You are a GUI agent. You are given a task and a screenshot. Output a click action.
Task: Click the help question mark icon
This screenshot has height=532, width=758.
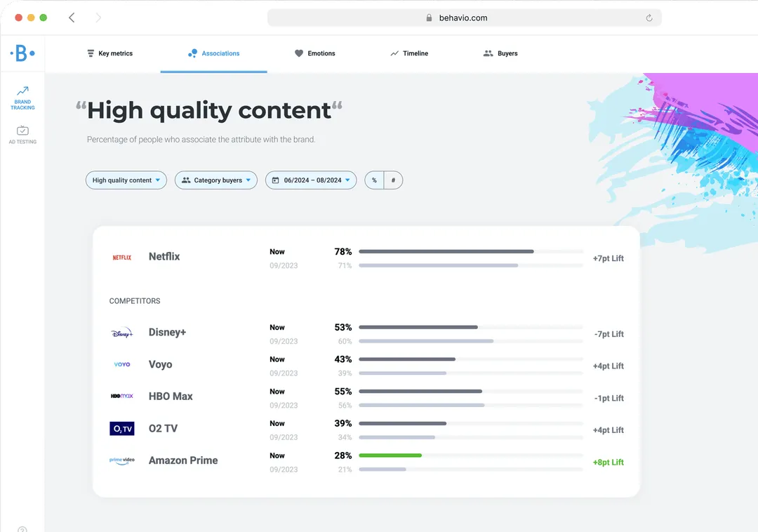click(x=22, y=529)
